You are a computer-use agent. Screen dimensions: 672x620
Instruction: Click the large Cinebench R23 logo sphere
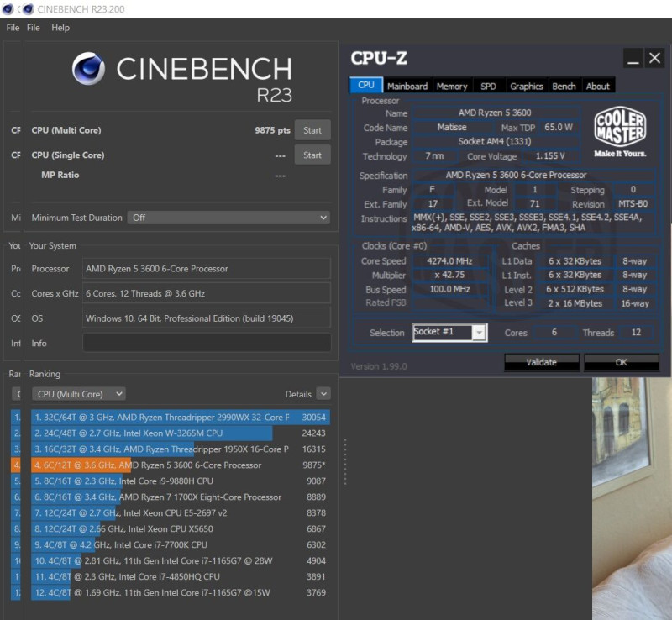88,69
